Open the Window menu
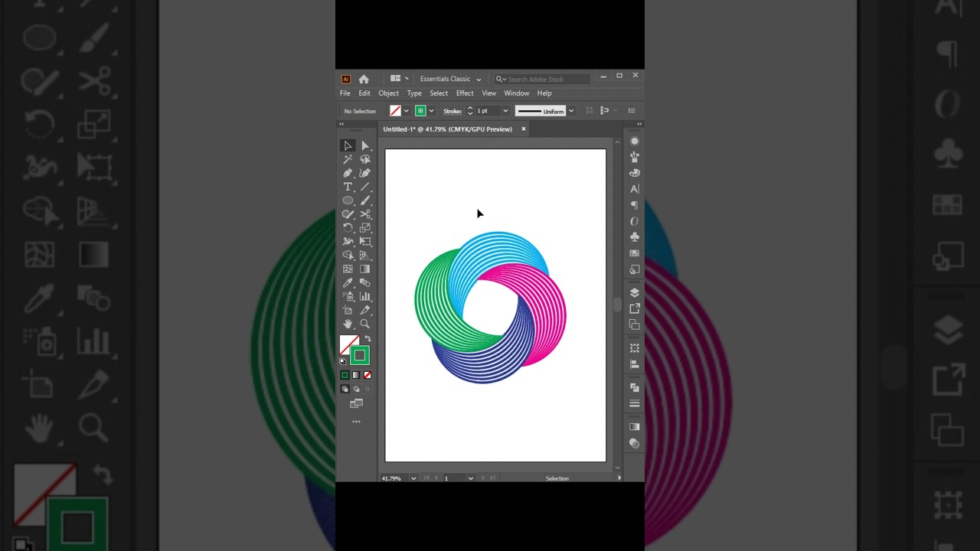 [x=517, y=93]
